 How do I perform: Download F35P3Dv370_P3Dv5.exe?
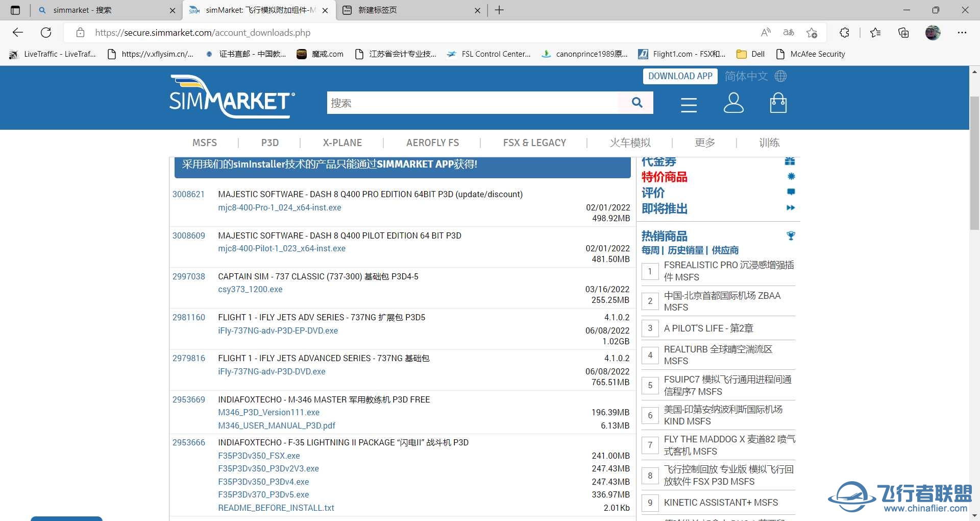(263, 494)
